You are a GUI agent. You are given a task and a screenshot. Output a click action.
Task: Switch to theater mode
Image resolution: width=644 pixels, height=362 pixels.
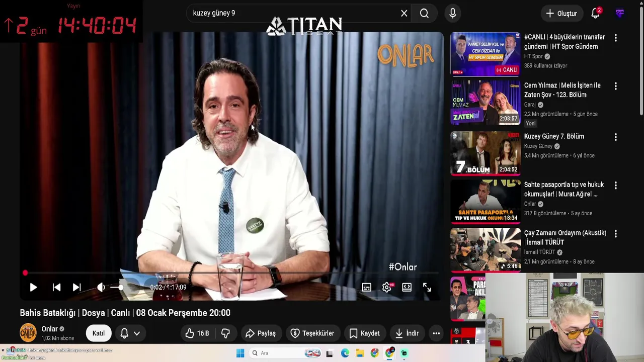click(x=407, y=288)
